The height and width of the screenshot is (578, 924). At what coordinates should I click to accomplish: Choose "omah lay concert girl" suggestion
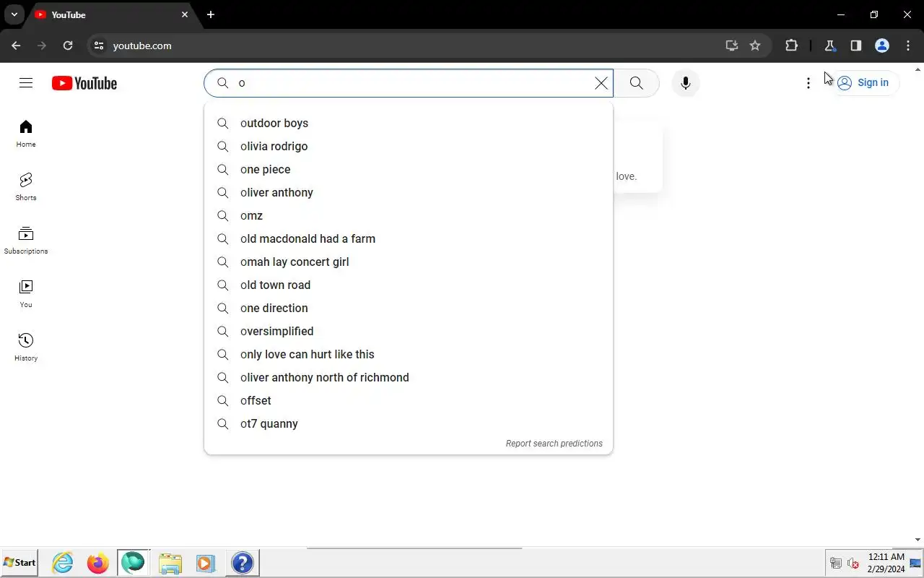(409, 262)
